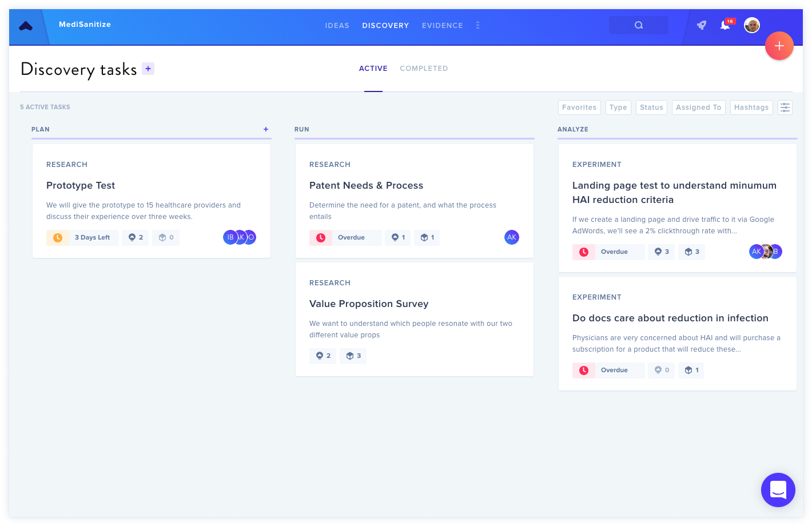Viewport: 812px width, 526px height.
Task: Click evidence count 3 on Landing page test
Action: 692,252
